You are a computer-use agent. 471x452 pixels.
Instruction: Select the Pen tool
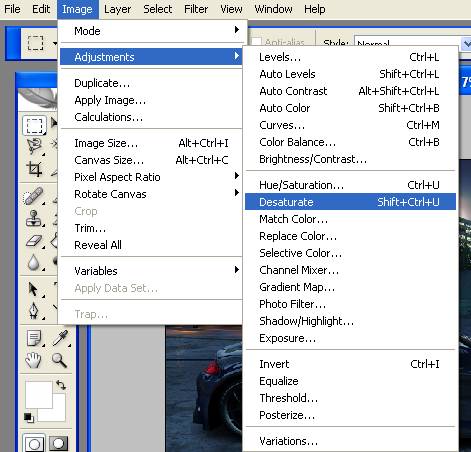34,311
